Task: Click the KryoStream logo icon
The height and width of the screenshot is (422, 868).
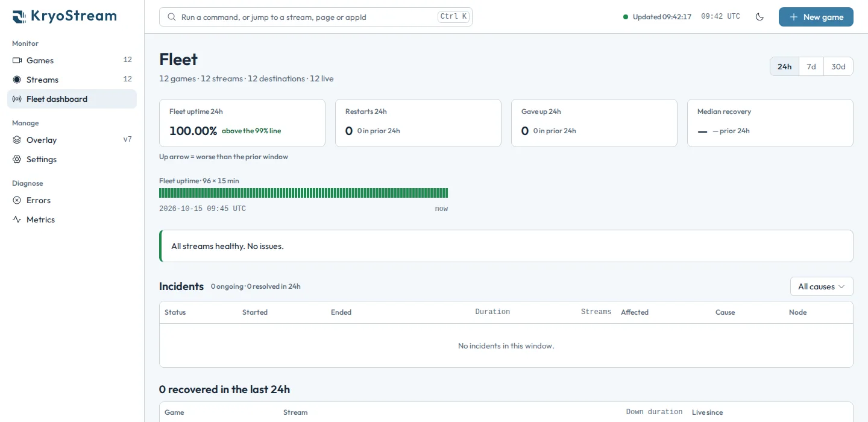Action: coord(19,16)
